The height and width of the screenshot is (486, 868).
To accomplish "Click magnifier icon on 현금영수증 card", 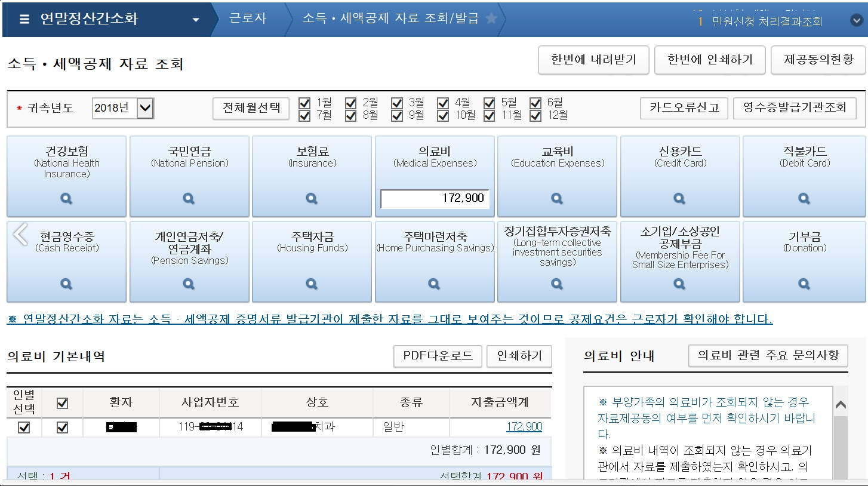I will (x=66, y=284).
